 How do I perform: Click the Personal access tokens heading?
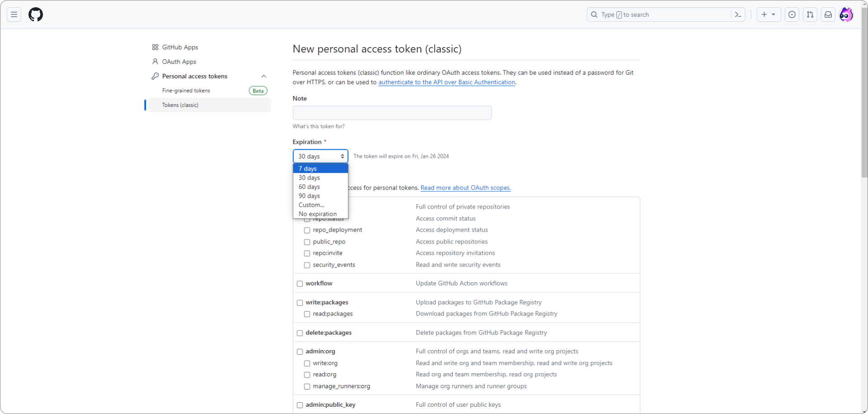pyautogui.click(x=195, y=76)
